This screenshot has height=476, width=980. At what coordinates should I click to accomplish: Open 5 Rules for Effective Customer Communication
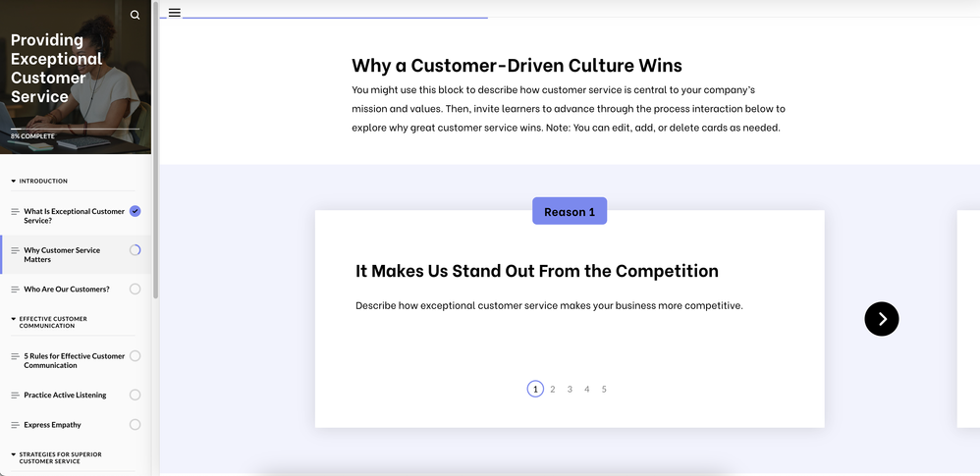[x=75, y=360]
